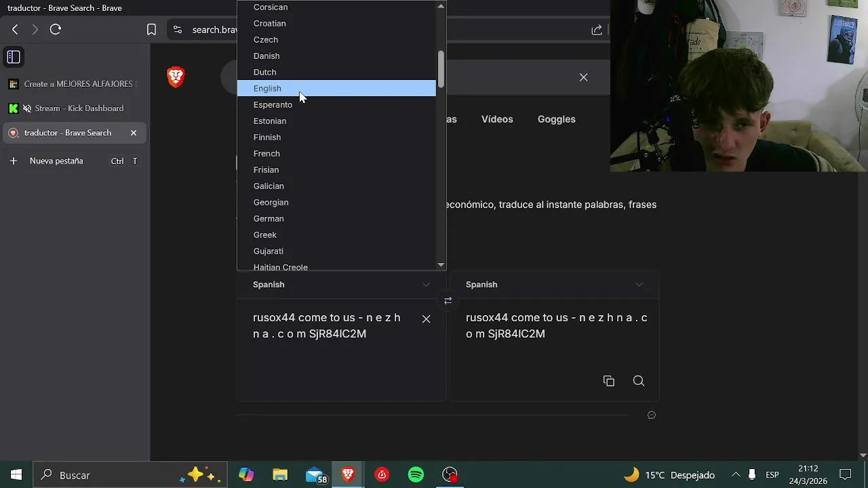868x488 pixels.
Task: Click the address bar URL search.brave
Action: (x=214, y=30)
